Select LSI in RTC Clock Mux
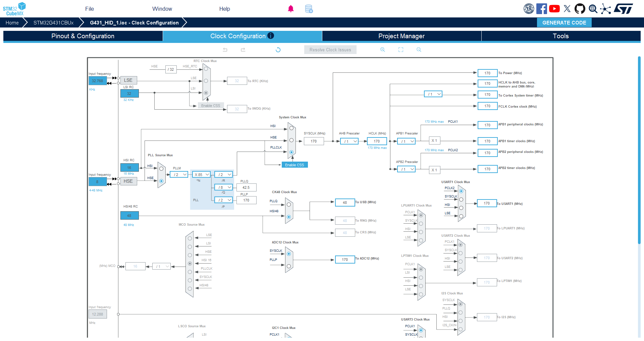 [206, 93]
